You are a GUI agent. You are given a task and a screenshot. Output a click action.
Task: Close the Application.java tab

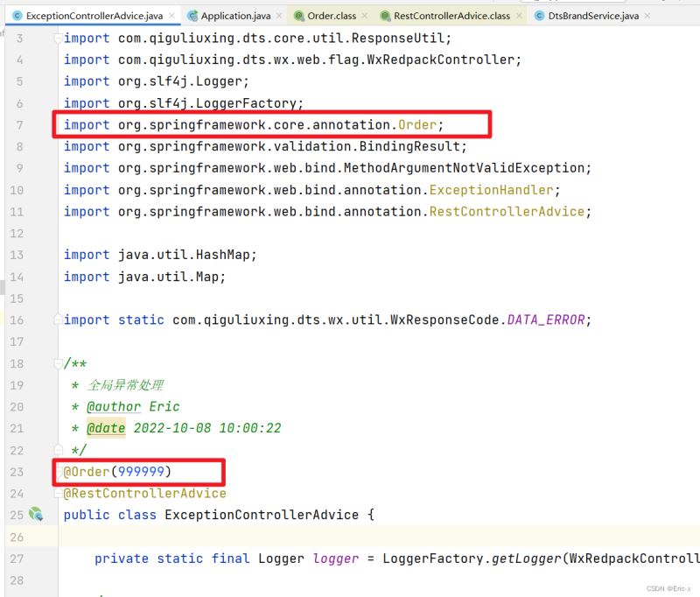pos(279,16)
